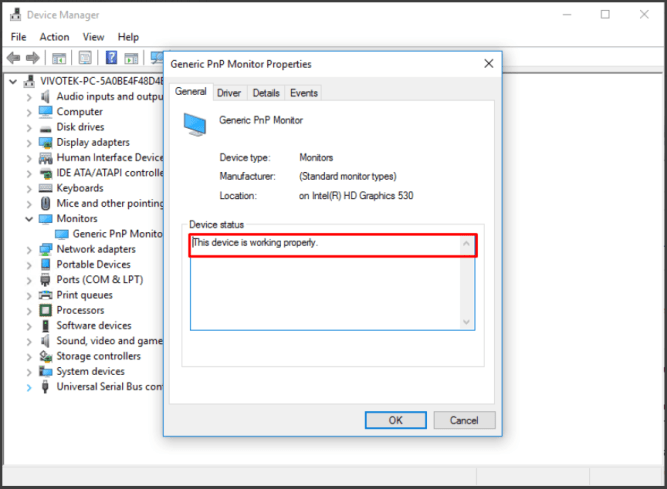This screenshot has height=489, width=667.
Task: Open the Events tab
Action: coord(303,93)
